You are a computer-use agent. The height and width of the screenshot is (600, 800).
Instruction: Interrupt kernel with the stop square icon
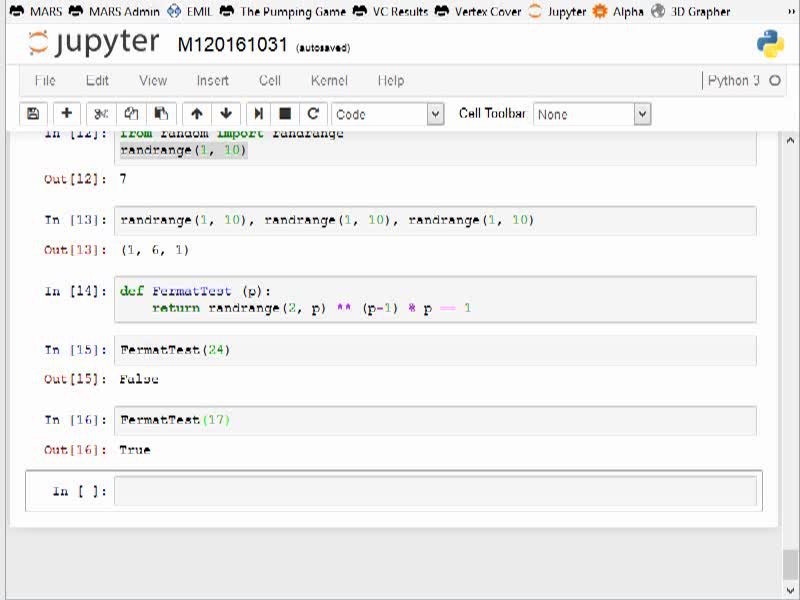285,114
